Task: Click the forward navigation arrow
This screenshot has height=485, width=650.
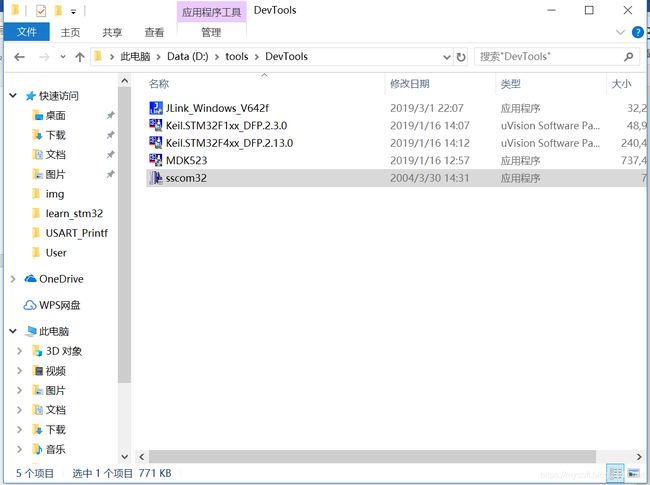Action: point(44,57)
